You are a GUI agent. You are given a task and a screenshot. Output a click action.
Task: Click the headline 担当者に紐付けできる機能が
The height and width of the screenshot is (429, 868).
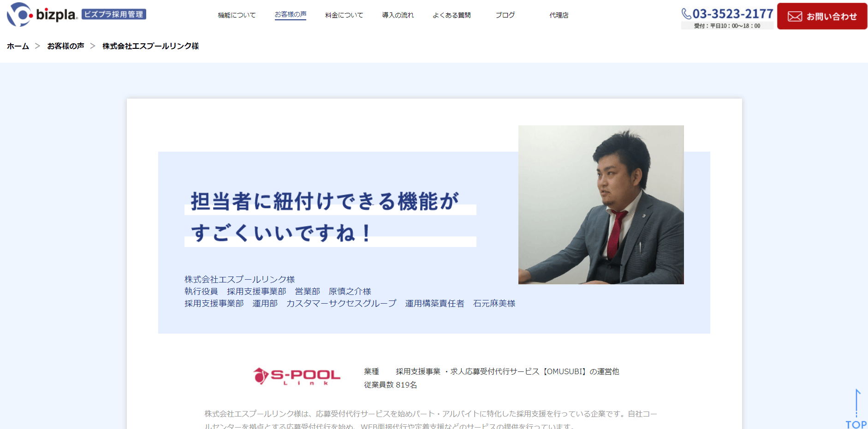pos(325,201)
